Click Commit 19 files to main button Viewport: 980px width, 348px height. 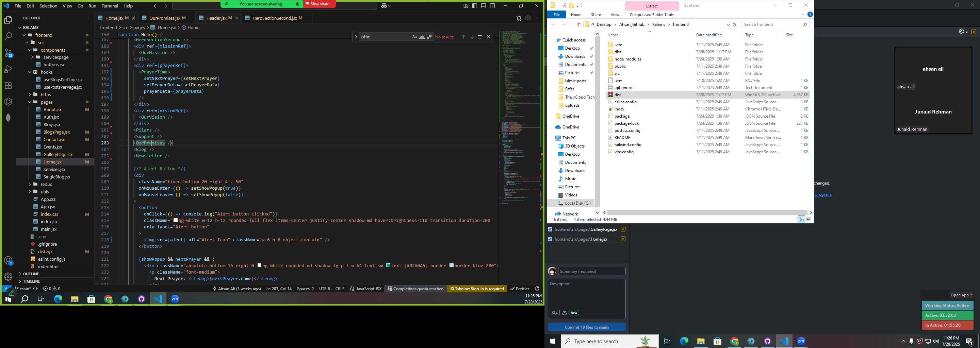coord(587,327)
